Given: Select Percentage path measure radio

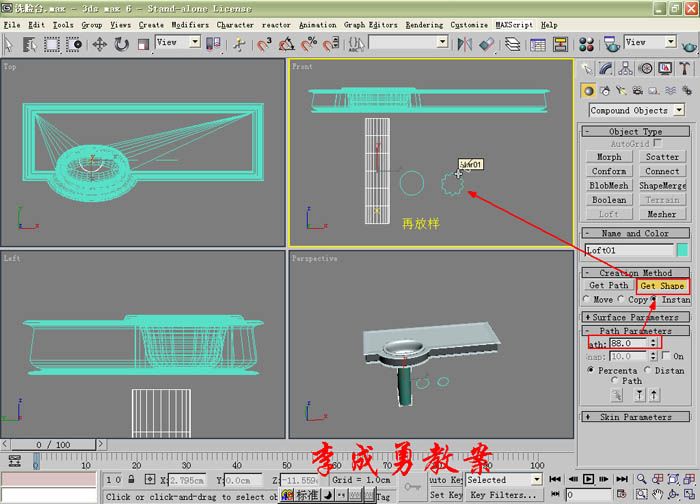Looking at the screenshot, I should click(591, 370).
